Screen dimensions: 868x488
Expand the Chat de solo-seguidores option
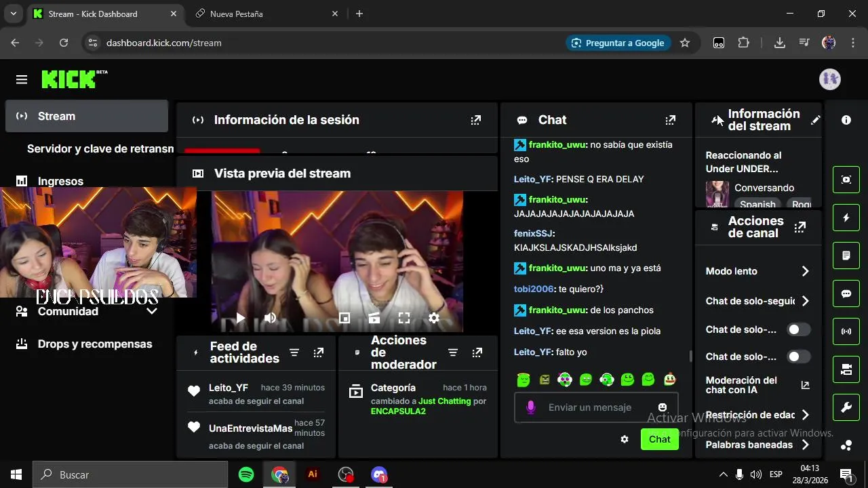pos(805,301)
